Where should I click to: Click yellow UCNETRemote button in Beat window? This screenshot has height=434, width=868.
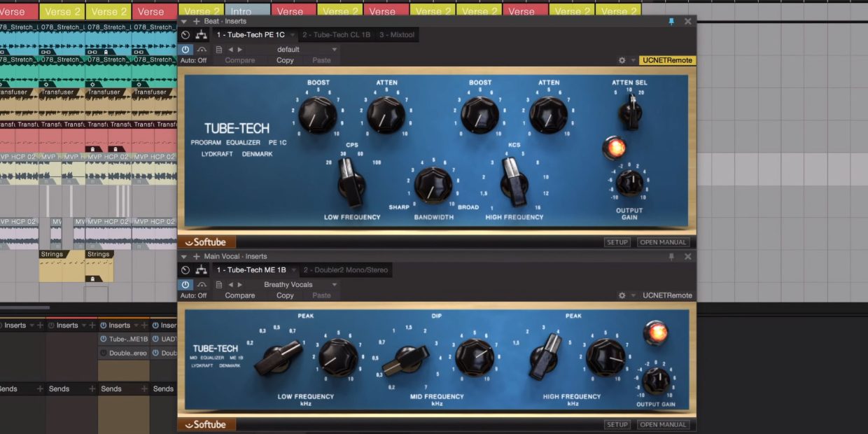click(x=668, y=60)
